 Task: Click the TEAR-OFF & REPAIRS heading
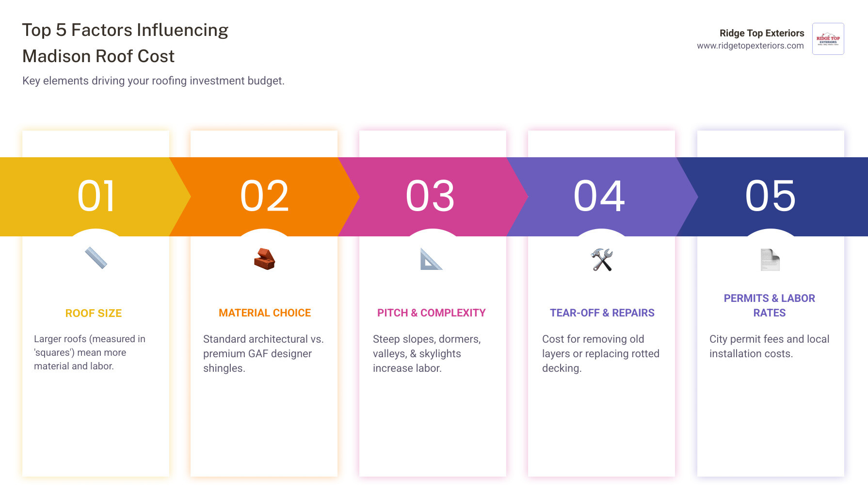coord(602,313)
